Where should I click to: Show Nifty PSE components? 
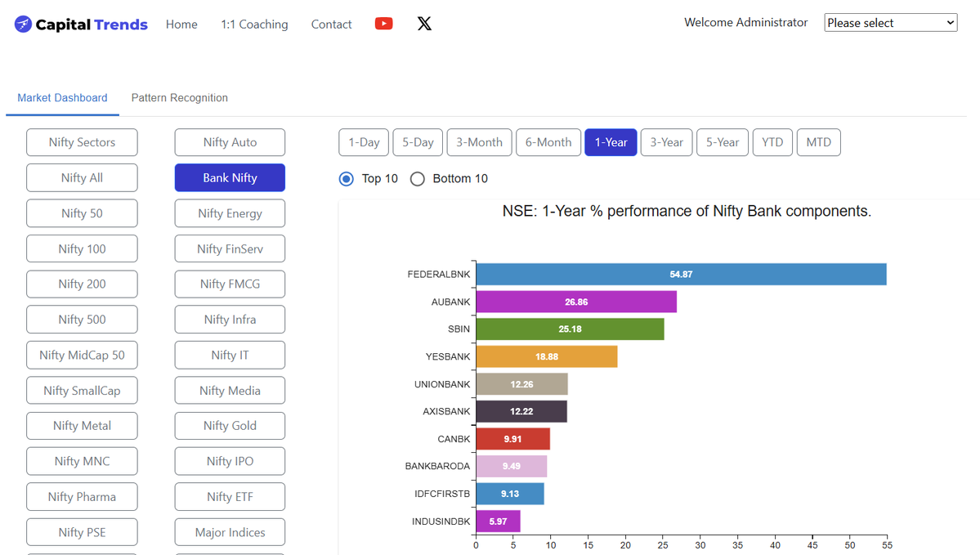click(82, 532)
